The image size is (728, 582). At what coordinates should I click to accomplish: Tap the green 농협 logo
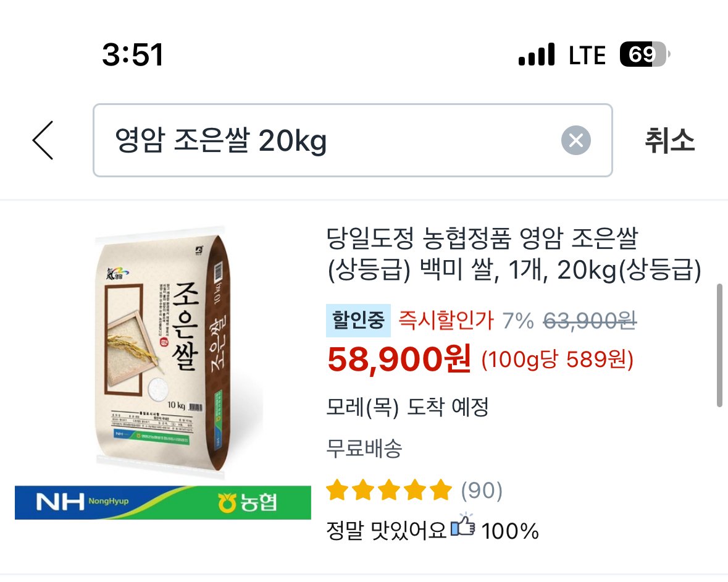click(247, 502)
